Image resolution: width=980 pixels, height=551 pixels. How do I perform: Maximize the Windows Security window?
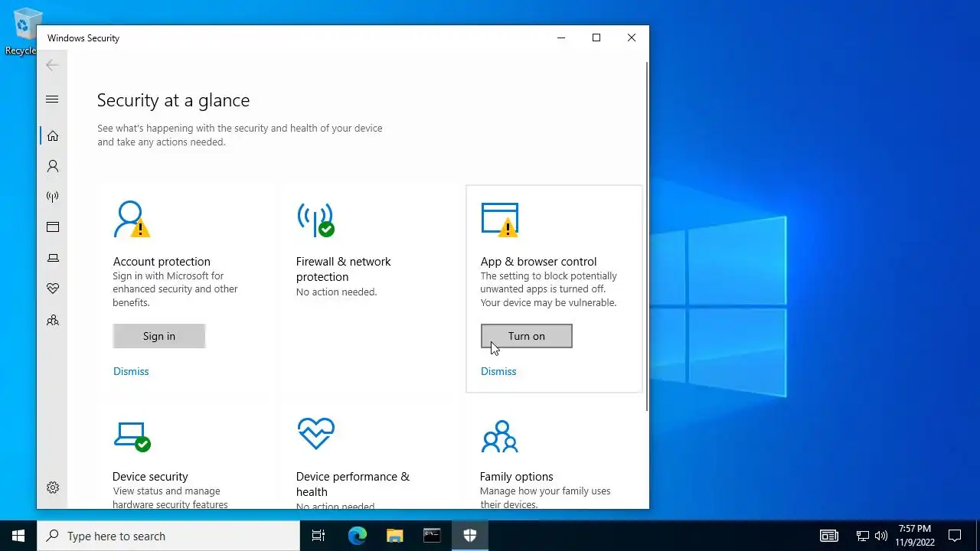click(x=596, y=37)
